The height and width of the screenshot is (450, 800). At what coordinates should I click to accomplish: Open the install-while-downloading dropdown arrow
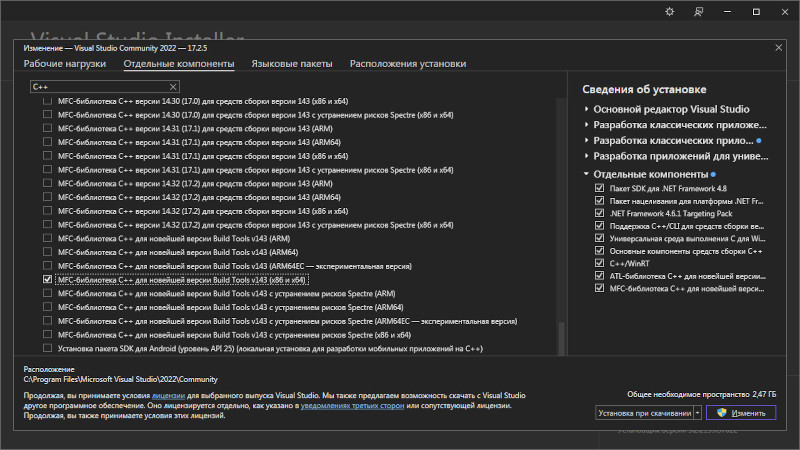coord(697,413)
